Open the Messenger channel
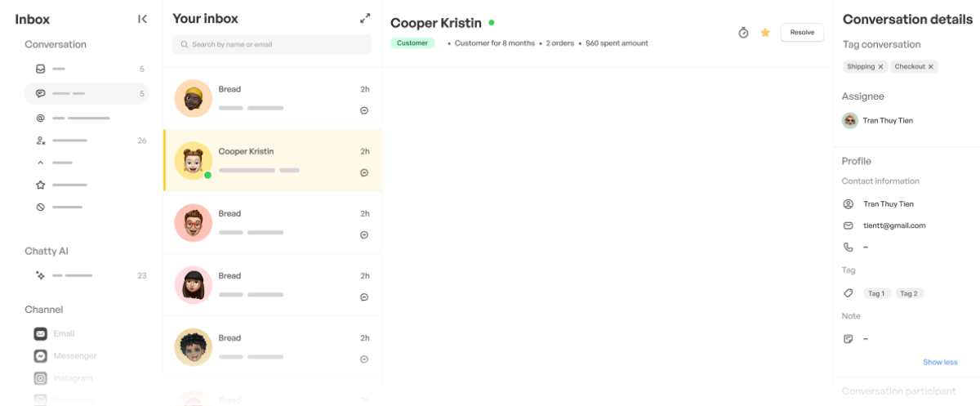Viewport: 980px width, 406px height. click(x=74, y=356)
